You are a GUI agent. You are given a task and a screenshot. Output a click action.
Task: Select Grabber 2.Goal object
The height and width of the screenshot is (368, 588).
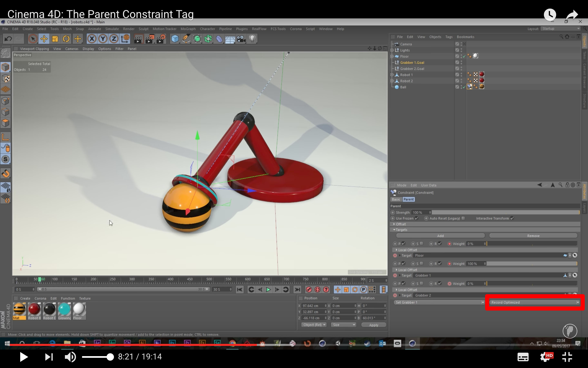click(x=412, y=69)
